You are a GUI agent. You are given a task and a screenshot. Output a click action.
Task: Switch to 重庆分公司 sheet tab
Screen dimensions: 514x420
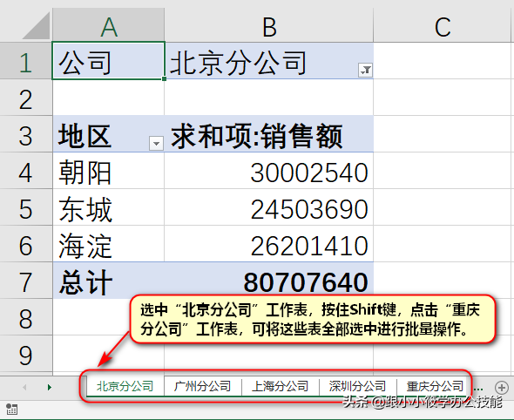pyautogui.click(x=435, y=386)
